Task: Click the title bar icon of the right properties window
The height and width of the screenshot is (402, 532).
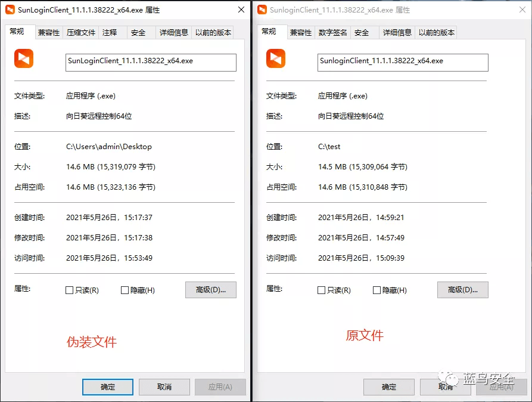Action: (x=262, y=10)
